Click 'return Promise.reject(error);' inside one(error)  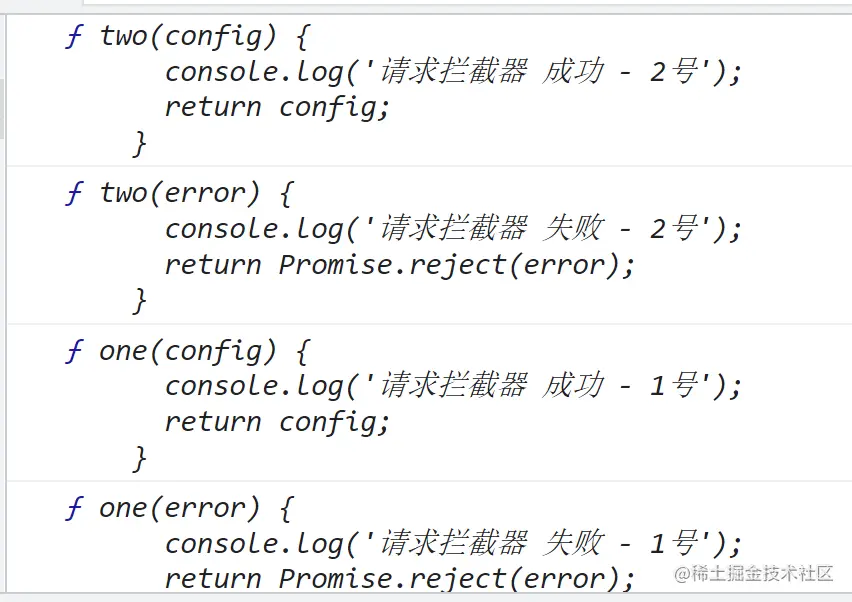click(x=400, y=578)
